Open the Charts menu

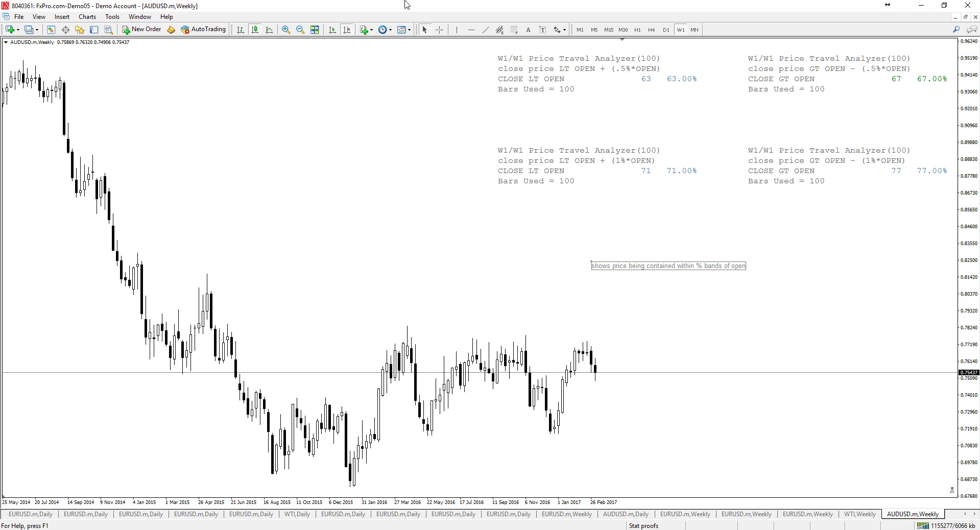(87, 17)
